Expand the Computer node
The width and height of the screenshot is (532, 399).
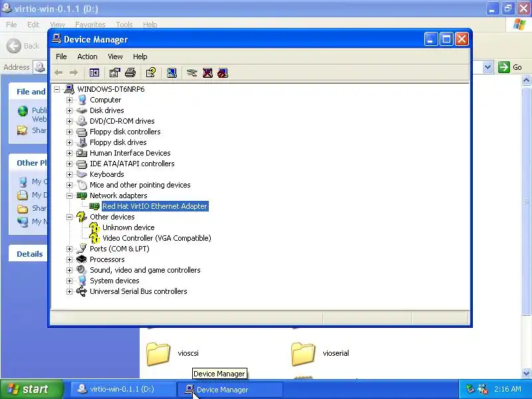[x=69, y=100]
